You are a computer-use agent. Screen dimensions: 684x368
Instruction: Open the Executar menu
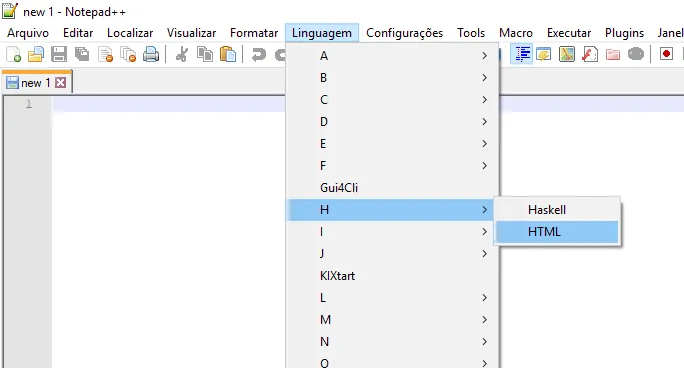pos(569,33)
